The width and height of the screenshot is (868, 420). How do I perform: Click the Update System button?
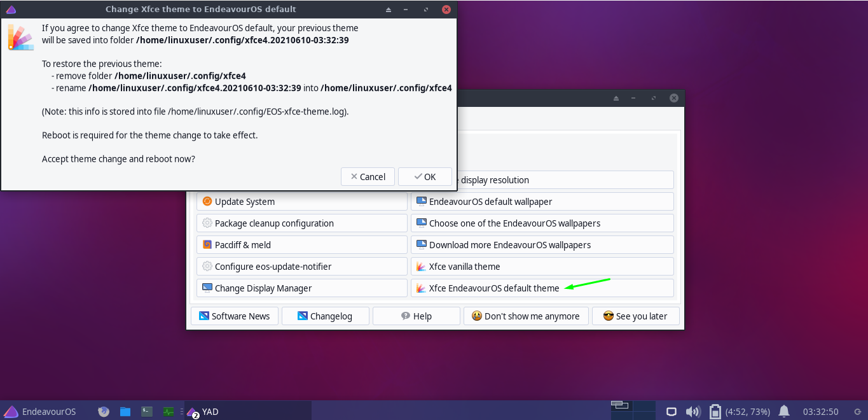(x=302, y=202)
